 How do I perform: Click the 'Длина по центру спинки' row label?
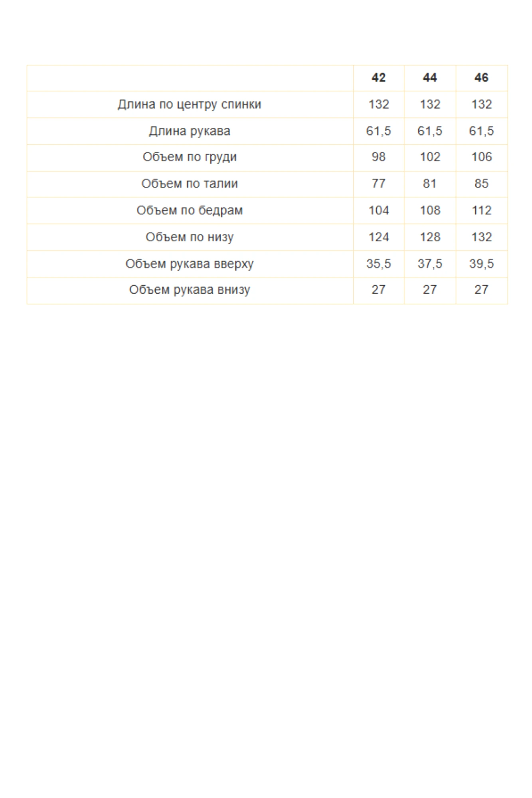coord(190,105)
